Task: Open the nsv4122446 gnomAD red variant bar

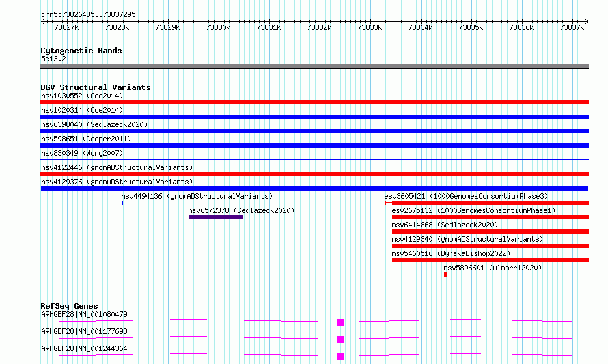Action: coord(314,174)
